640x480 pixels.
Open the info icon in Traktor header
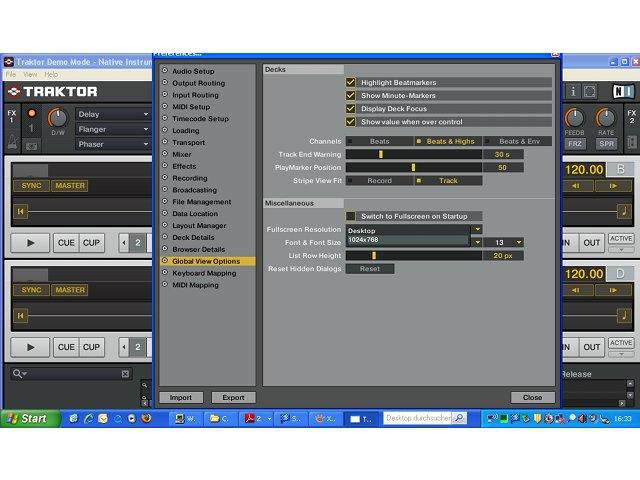pyautogui.click(x=573, y=91)
